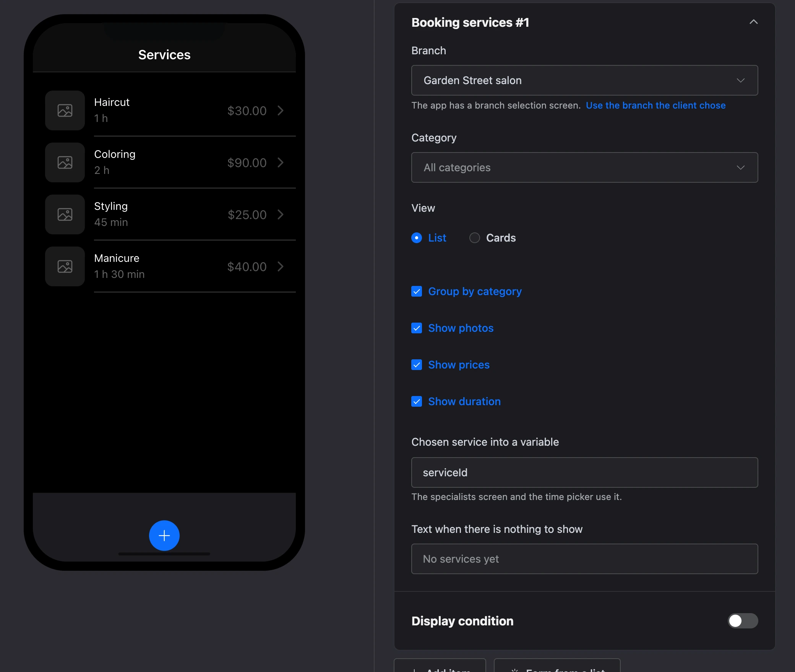The image size is (795, 672).
Task: Click the 45 min duration text
Action: click(x=111, y=222)
